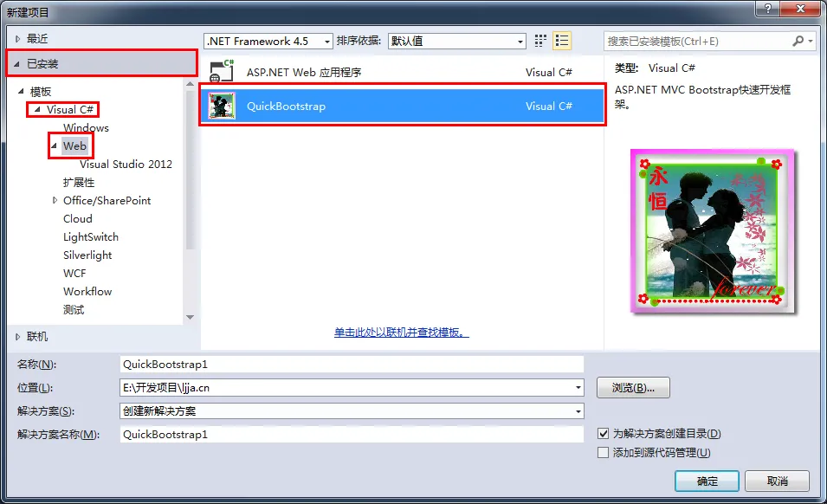Collapse the Visual C# tree node
The width and height of the screenshot is (827, 504).
(37, 109)
